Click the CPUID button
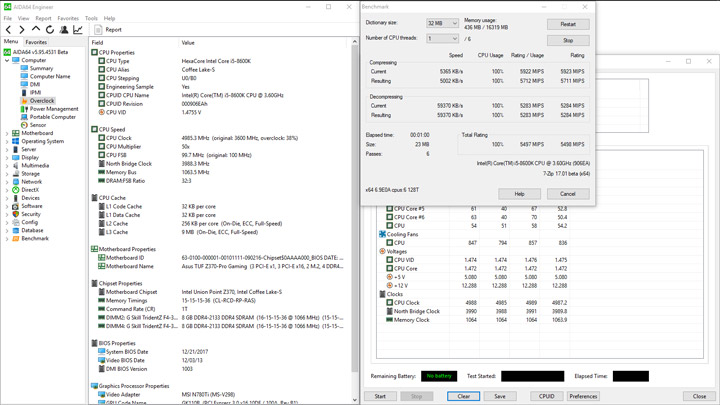 [x=546, y=396]
